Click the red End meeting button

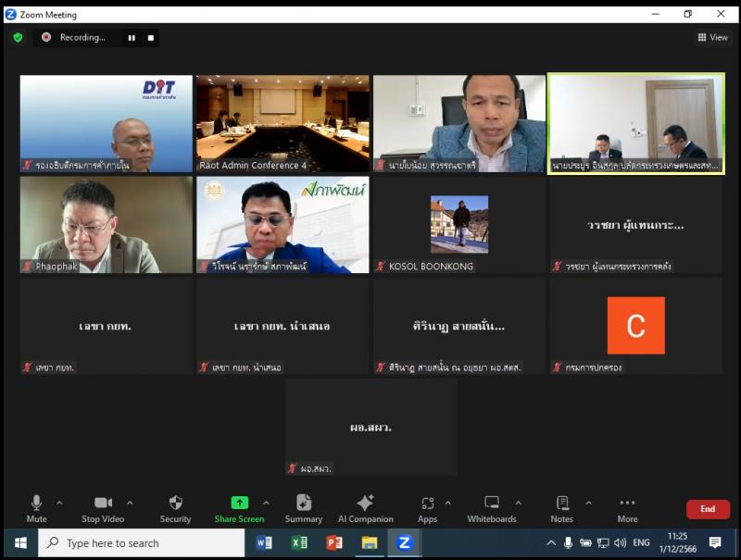point(708,509)
